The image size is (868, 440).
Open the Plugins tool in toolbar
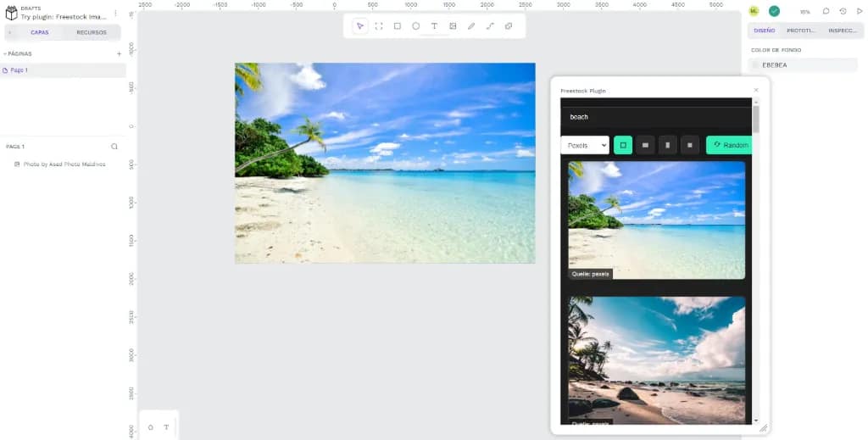509,26
